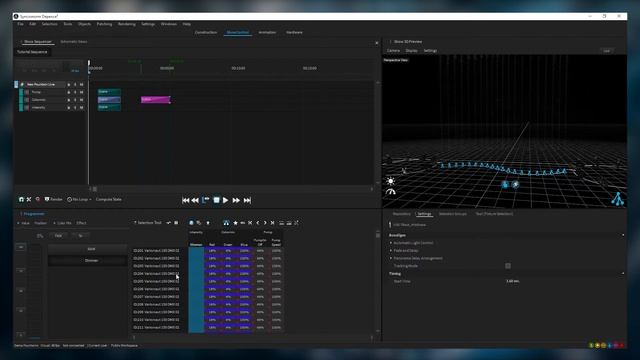Select the Dimmer entry in programmer

pyautogui.click(x=87, y=260)
